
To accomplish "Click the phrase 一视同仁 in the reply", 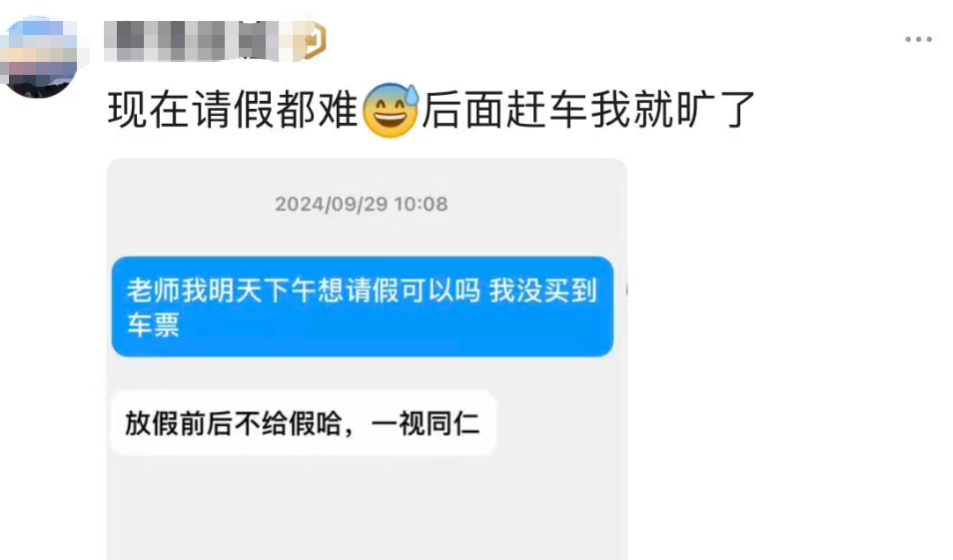I will click(x=425, y=423).
